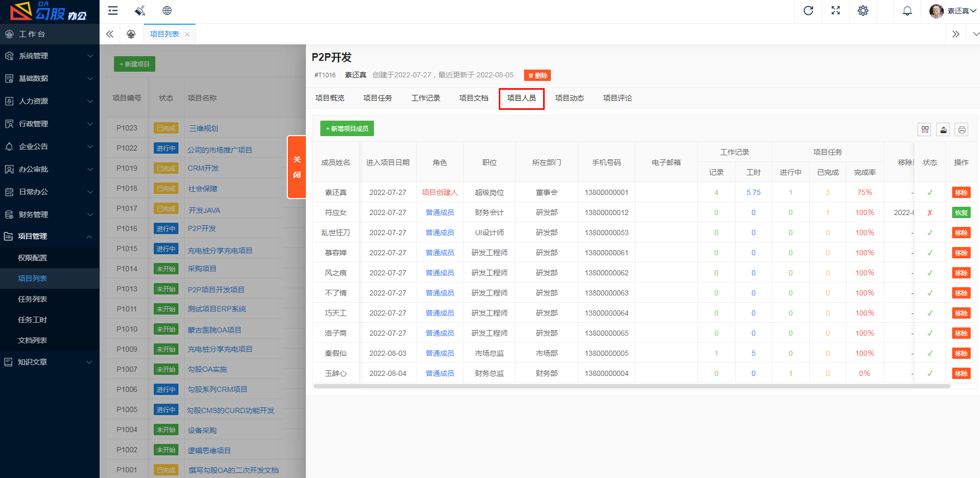Expand 人力资源 menu
Image resolution: width=980 pixels, height=478 pixels.
coord(50,101)
